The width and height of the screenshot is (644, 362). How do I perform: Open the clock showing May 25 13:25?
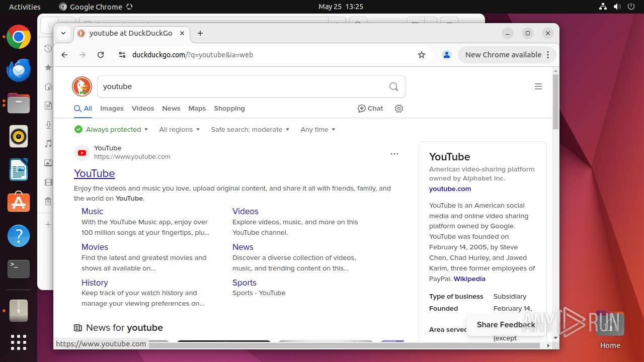pos(341,7)
